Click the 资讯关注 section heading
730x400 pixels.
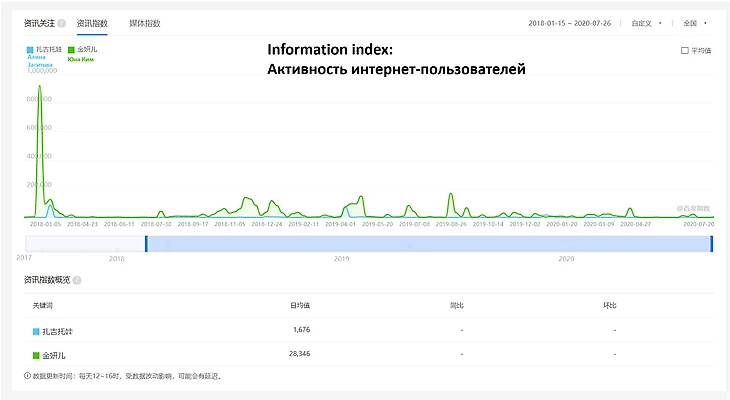[40, 23]
